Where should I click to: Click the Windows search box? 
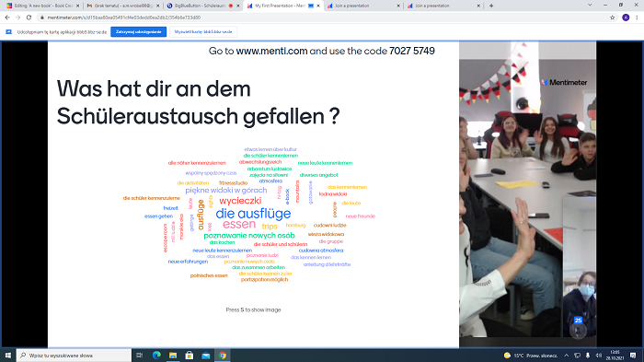[x=74, y=356]
